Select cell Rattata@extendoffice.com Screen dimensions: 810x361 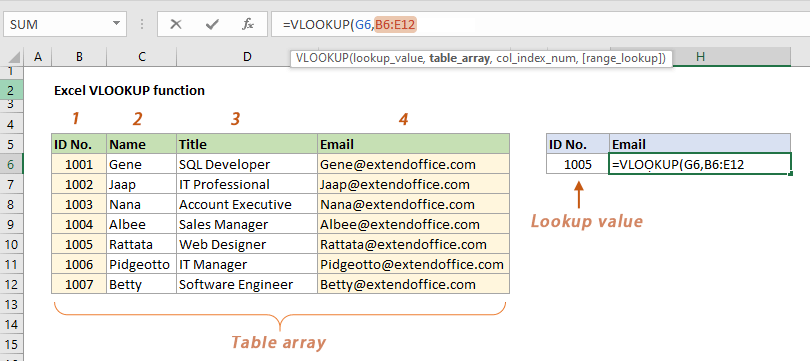coord(413,244)
